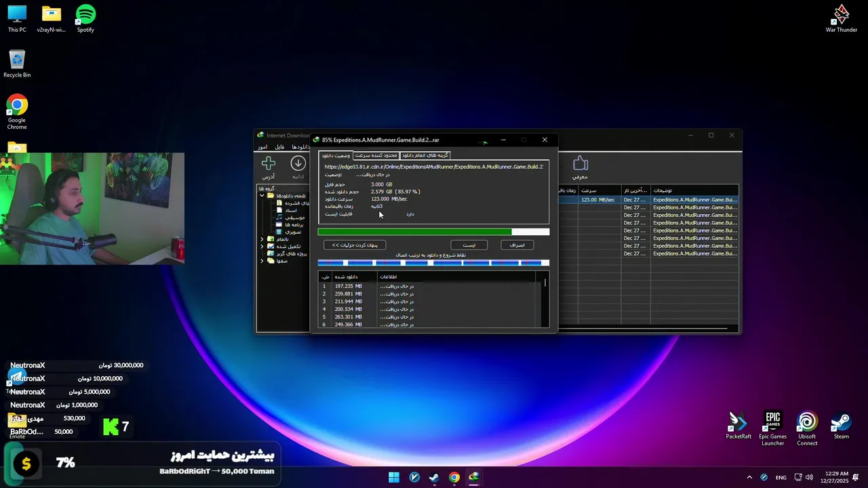Launch Ubisoft Connect from desktop
Viewport: 868px width, 488px height.
[x=807, y=428]
